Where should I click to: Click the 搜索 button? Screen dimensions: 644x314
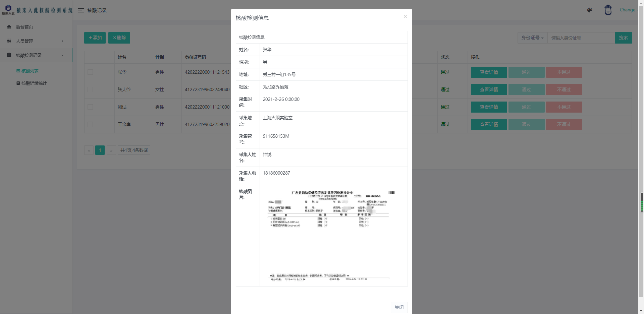point(624,38)
